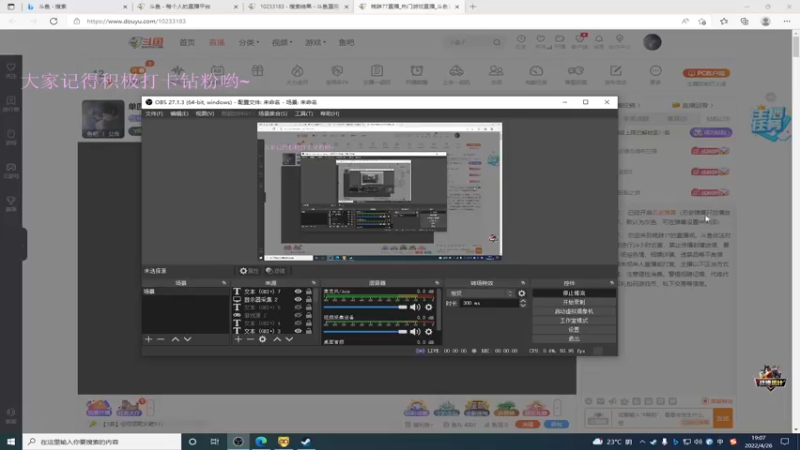This screenshot has width=800, height=450.
Task: Open OBS 场景集合(S) menu
Action: click(x=272, y=114)
